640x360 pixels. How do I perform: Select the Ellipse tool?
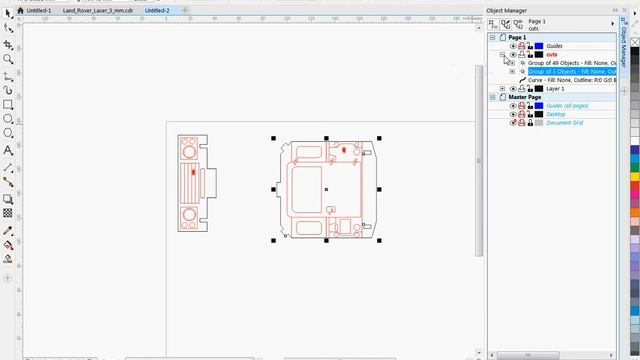coord(8,119)
